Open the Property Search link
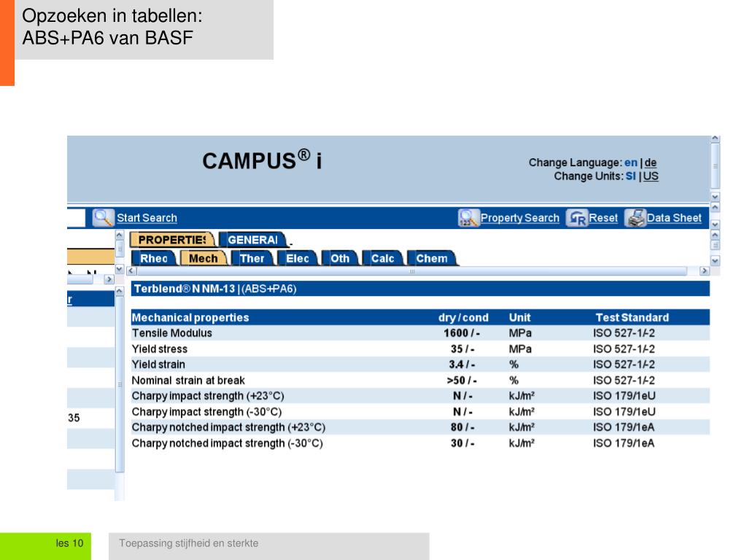 [519, 218]
